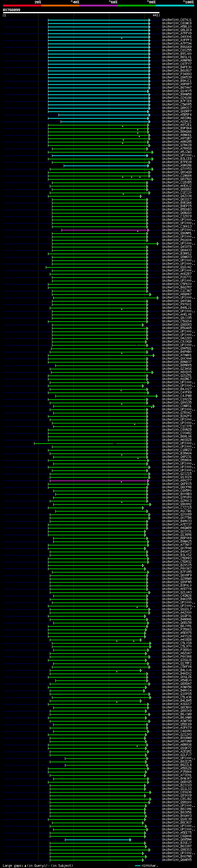Image resolution: width=197 pixels, height=868 pixels.
Task: Select the UniRef100_Q96539 label
Action: [177, 78]
